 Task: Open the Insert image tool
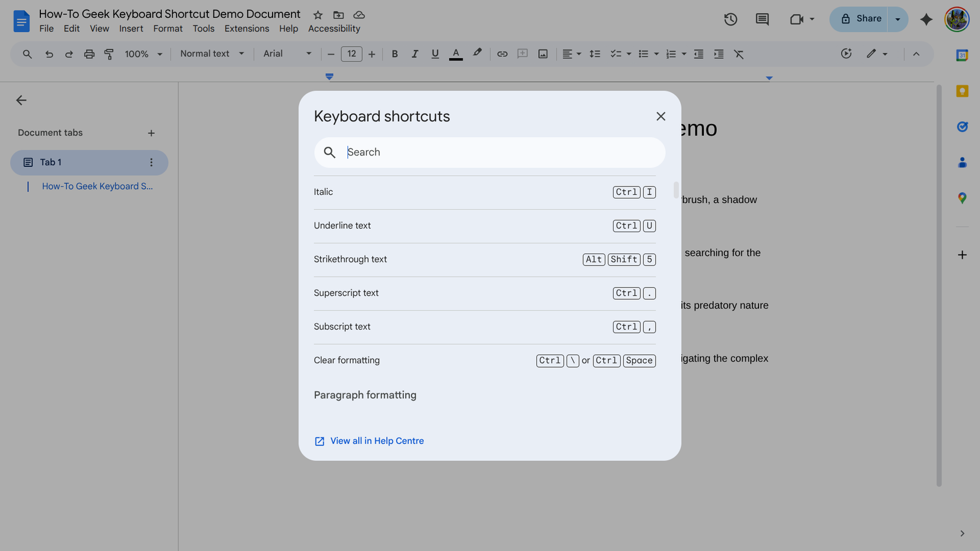tap(542, 53)
